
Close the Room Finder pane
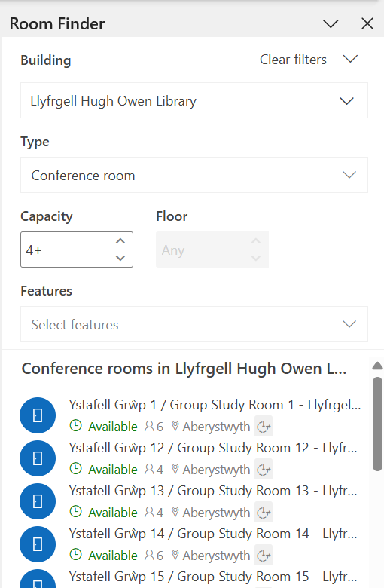[x=367, y=23]
